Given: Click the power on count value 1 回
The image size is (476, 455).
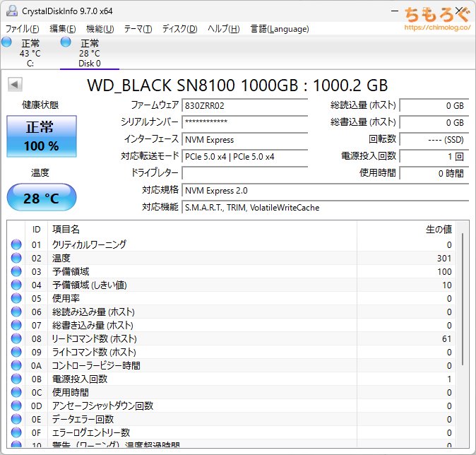Looking at the screenshot, I should tap(434, 156).
